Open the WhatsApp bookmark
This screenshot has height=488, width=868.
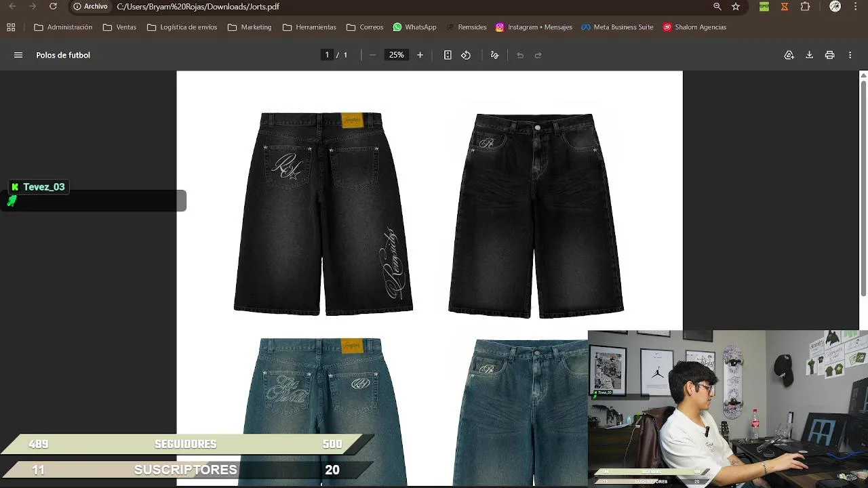pyautogui.click(x=414, y=27)
